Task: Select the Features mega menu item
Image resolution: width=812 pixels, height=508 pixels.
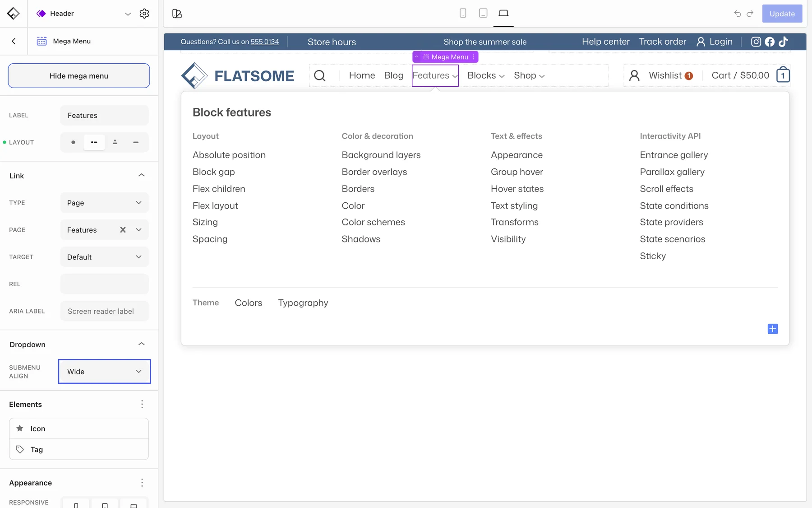Action: tap(435, 75)
